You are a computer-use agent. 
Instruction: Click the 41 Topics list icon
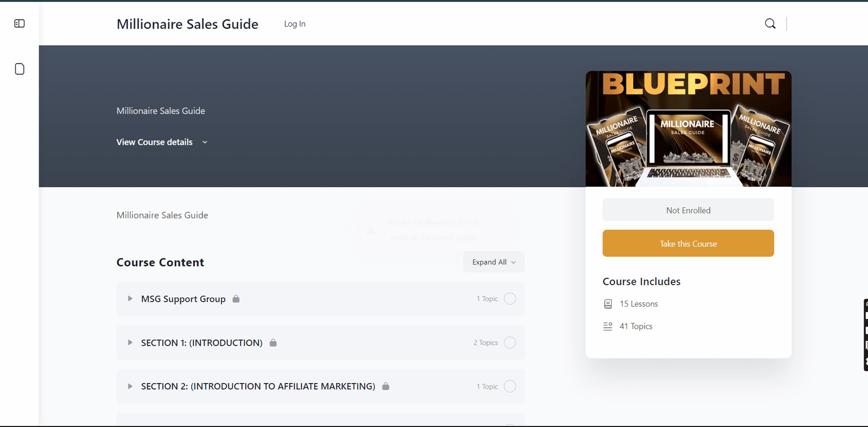pyautogui.click(x=608, y=326)
